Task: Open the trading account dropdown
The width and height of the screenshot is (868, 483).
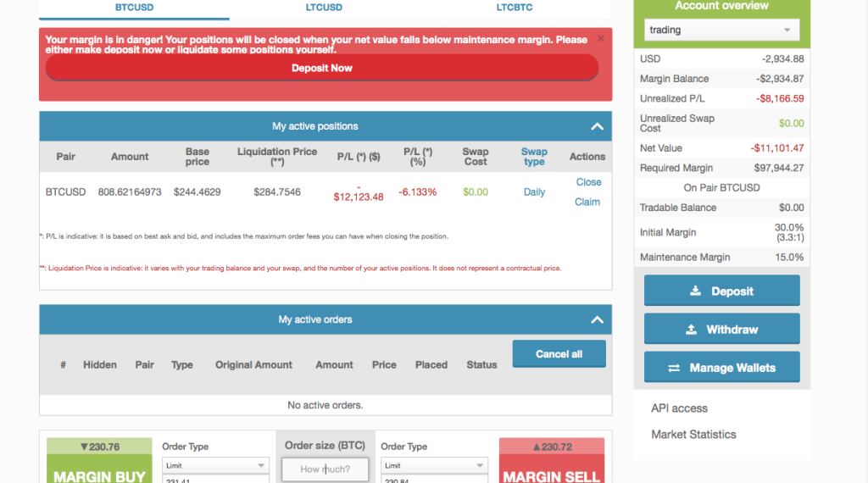Action: (722, 30)
